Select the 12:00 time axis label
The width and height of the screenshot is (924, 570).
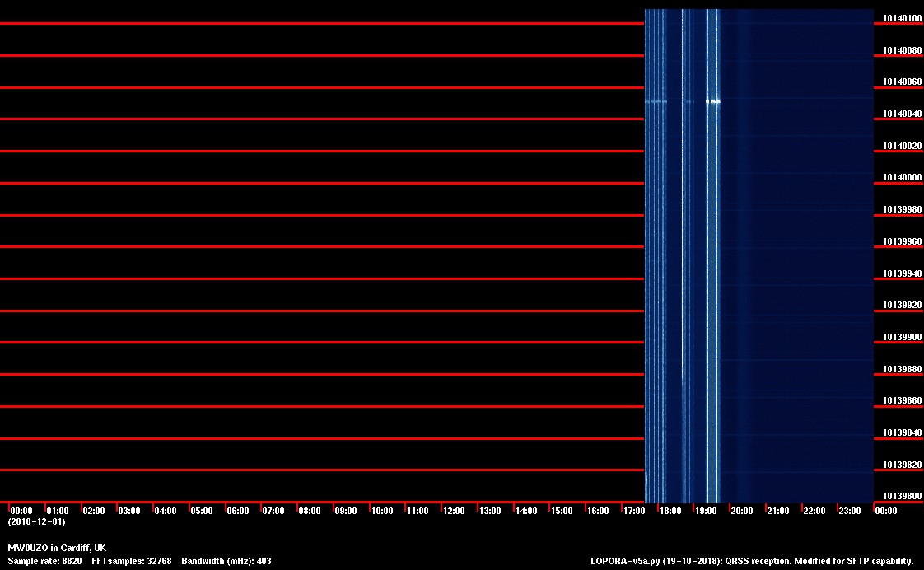point(454,512)
